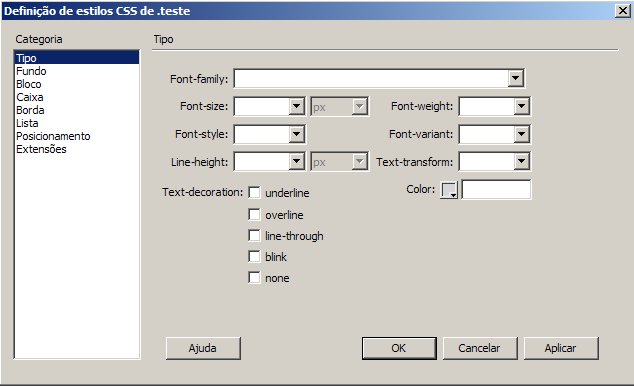The image size is (634, 386).
Task: Confirm with the OK button
Action: (399, 348)
